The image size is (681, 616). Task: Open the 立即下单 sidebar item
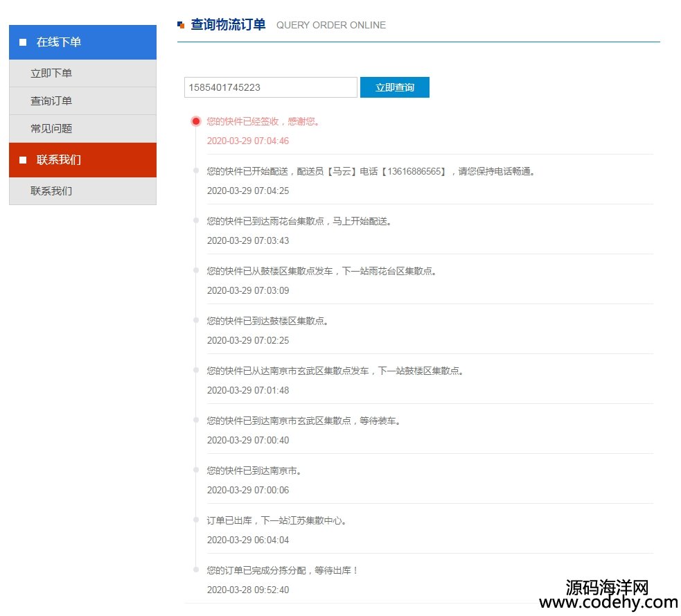pos(51,73)
